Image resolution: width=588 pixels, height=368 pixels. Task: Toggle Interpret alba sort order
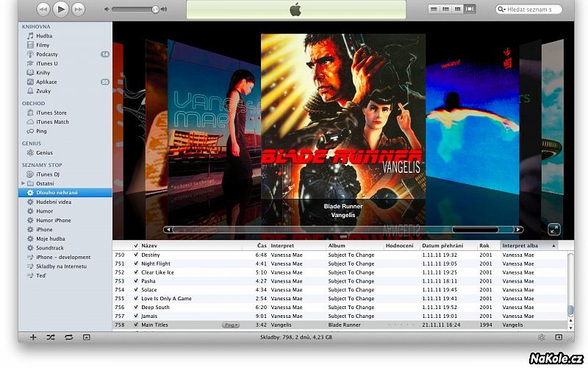[529, 246]
